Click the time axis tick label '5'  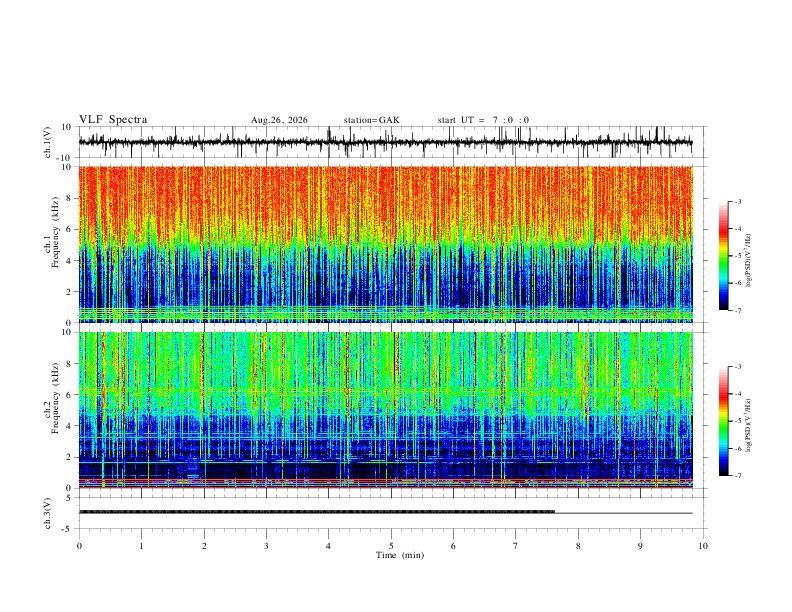tap(391, 546)
